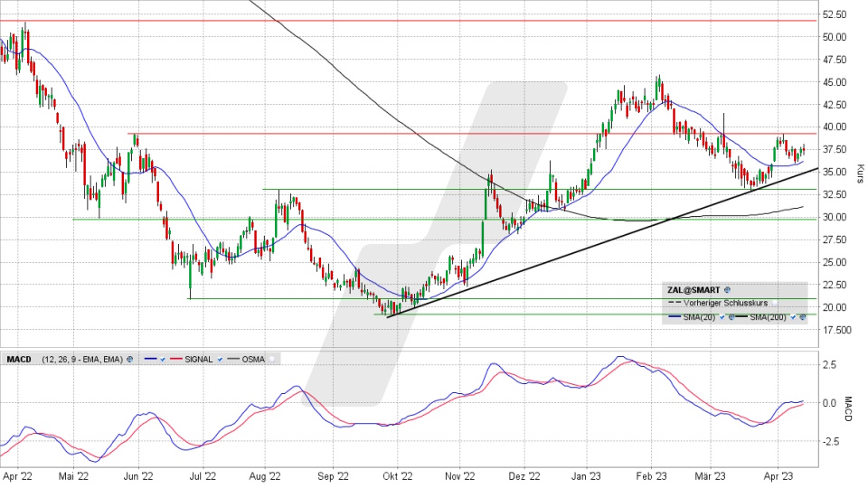Enable Vorheriger Schlusskurs checkbox
The width and height of the screenshot is (868, 488).
click(x=775, y=304)
